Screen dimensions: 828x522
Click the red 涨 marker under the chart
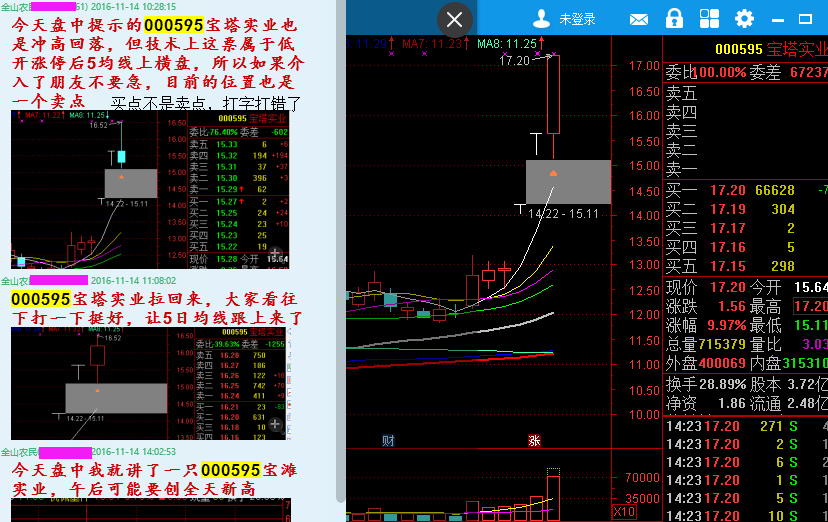pyautogui.click(x=534, y=441)
